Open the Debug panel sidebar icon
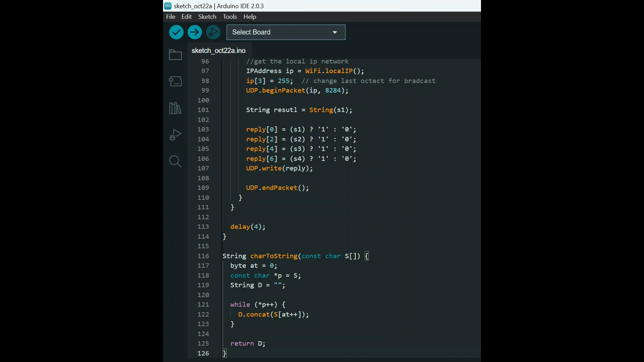This screenshot has height=362, width=644. 175,134
